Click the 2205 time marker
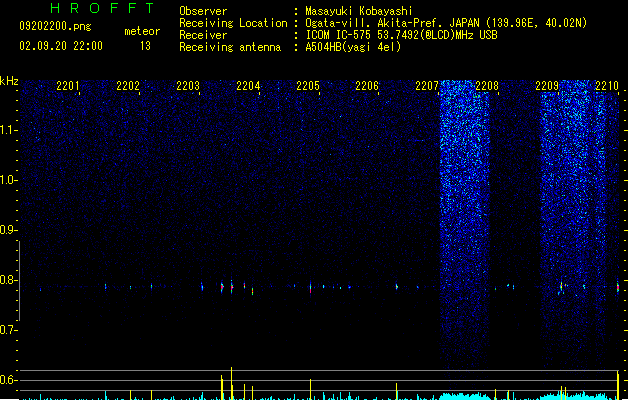 point(308,86)
